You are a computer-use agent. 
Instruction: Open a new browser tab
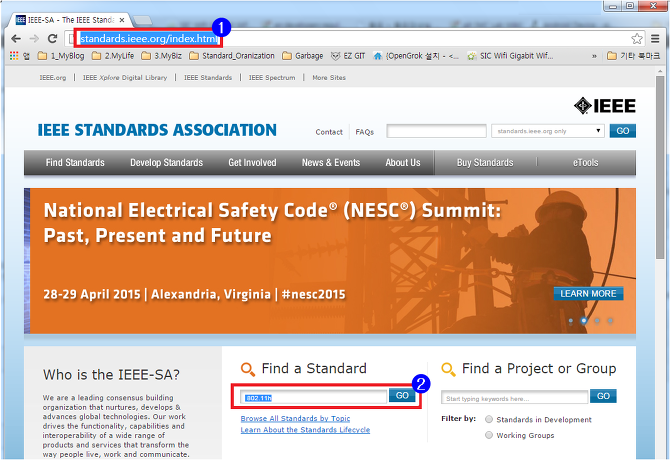(x=143, y=20)
